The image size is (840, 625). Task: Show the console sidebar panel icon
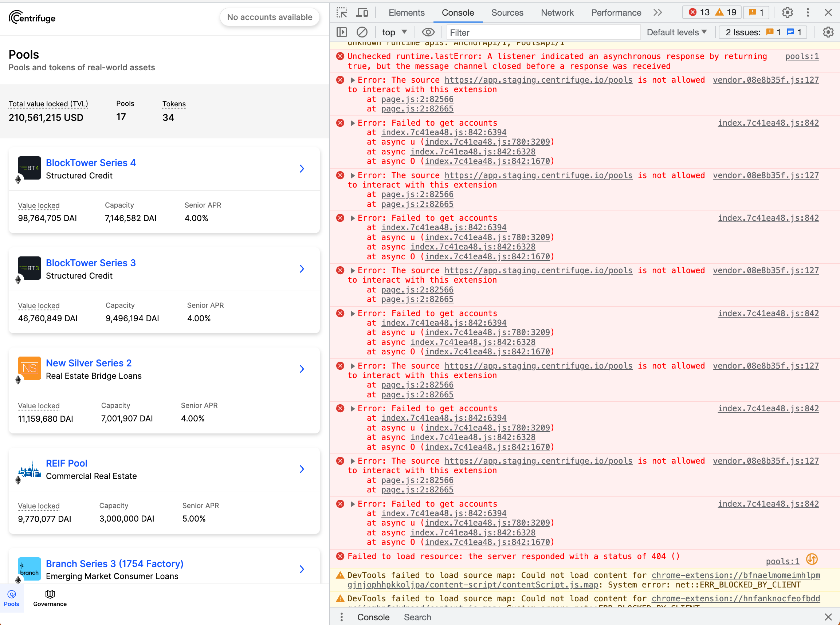click(341, 32)
